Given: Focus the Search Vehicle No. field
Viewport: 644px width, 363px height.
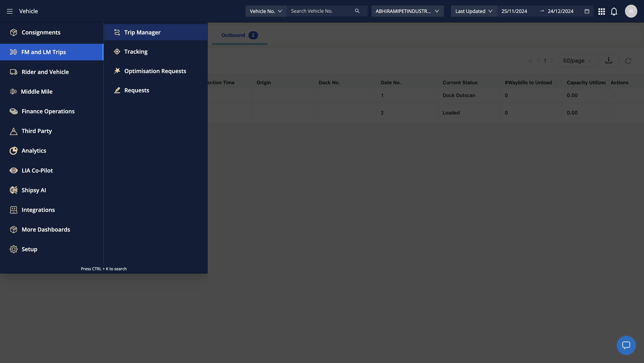Looking at the screenshot, I should 321,11.
